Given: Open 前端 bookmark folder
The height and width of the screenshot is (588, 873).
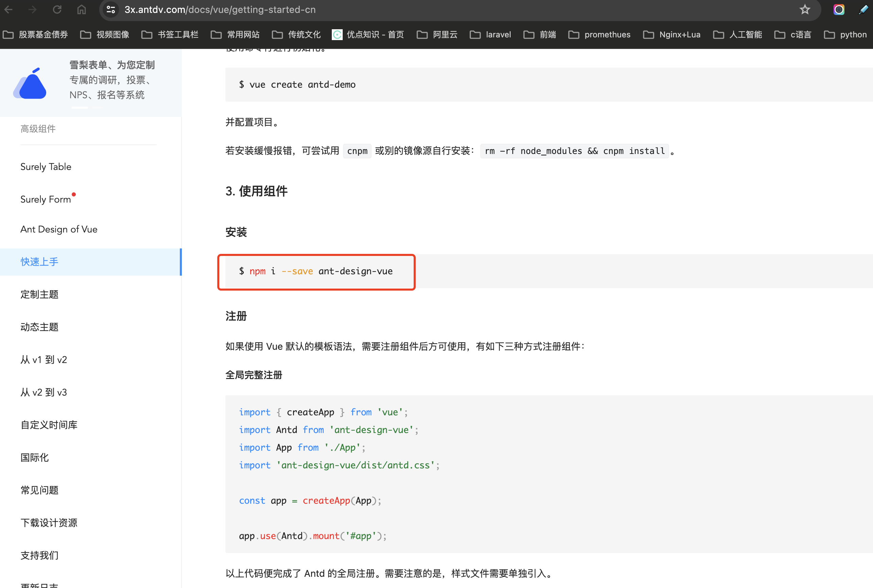Looking at the screenshot, I should coord(540,35).
